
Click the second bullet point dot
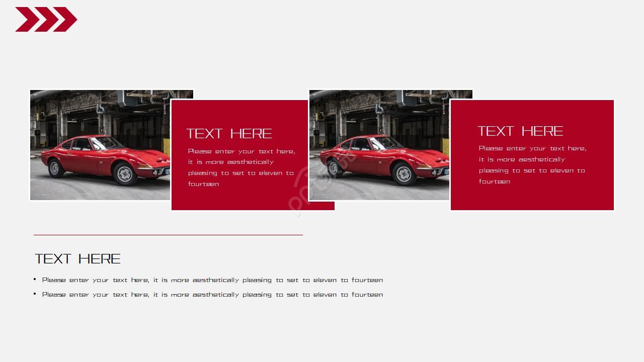coord(35,294)
